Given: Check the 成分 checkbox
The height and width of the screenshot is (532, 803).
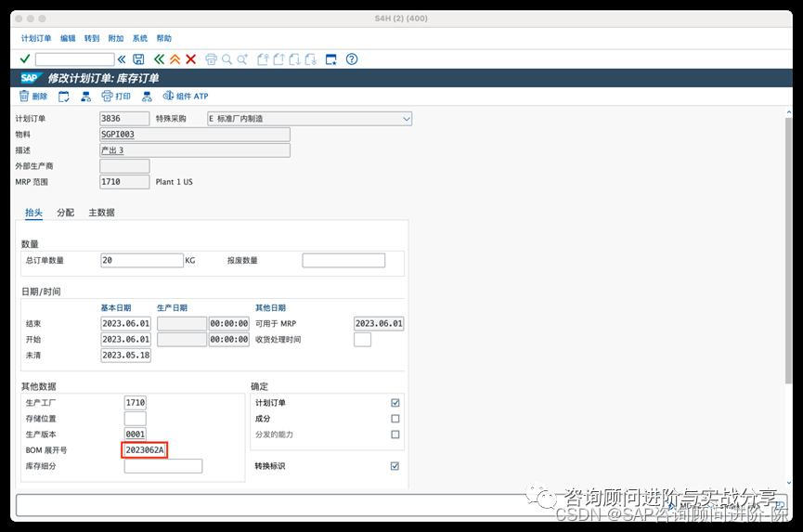Looking at the screenshot, I should pos(395,419).
